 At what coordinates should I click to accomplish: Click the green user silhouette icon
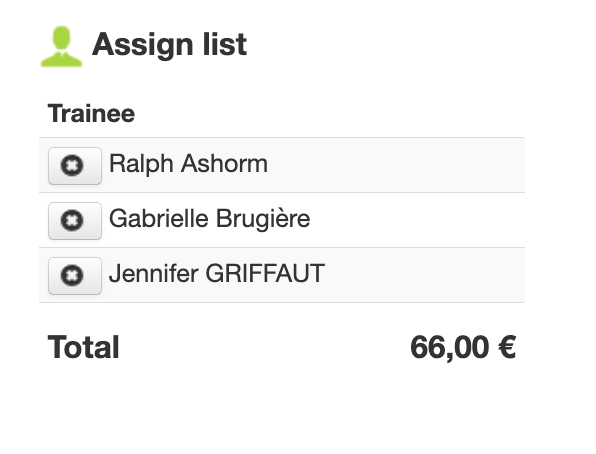click(62, 46)
